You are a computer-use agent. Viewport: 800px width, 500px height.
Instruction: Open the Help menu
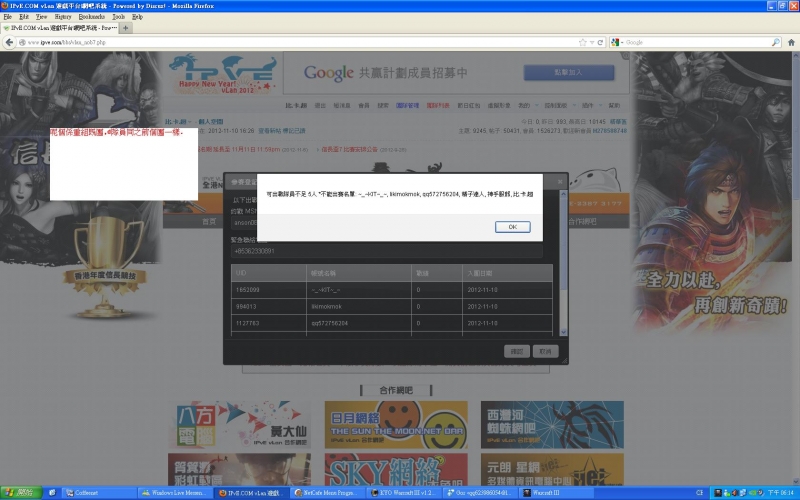[x=137, y=17]
